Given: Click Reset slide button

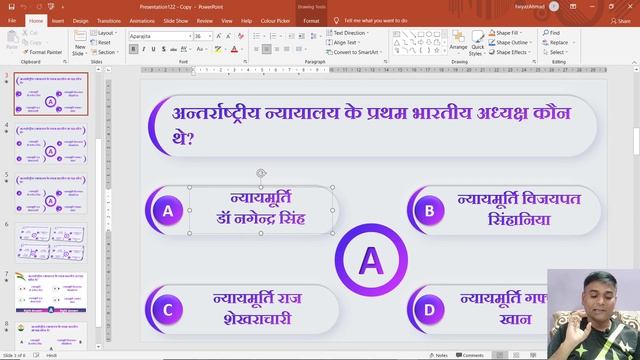Looking at the screenshot, I should click(101, 42).
